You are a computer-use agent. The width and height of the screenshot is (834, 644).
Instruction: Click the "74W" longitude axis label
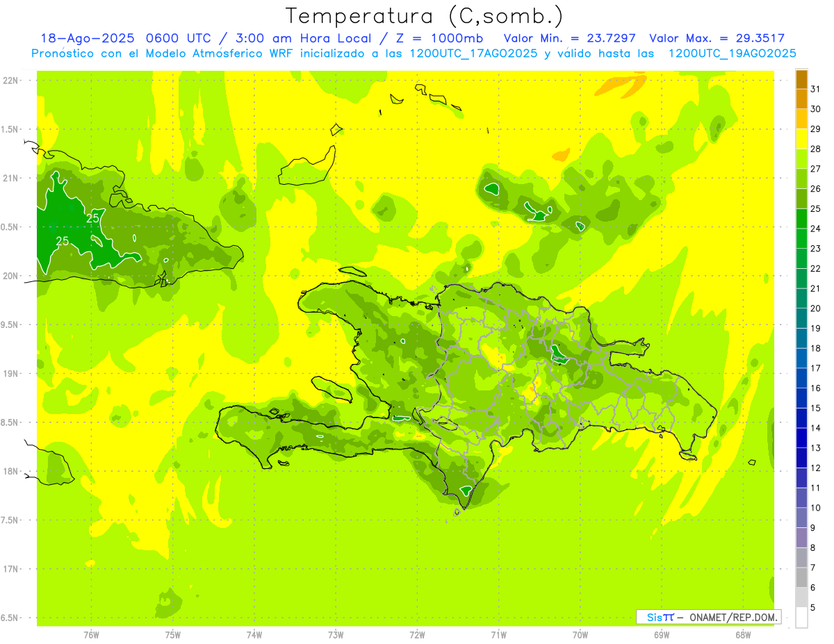(x=254, y=634)
